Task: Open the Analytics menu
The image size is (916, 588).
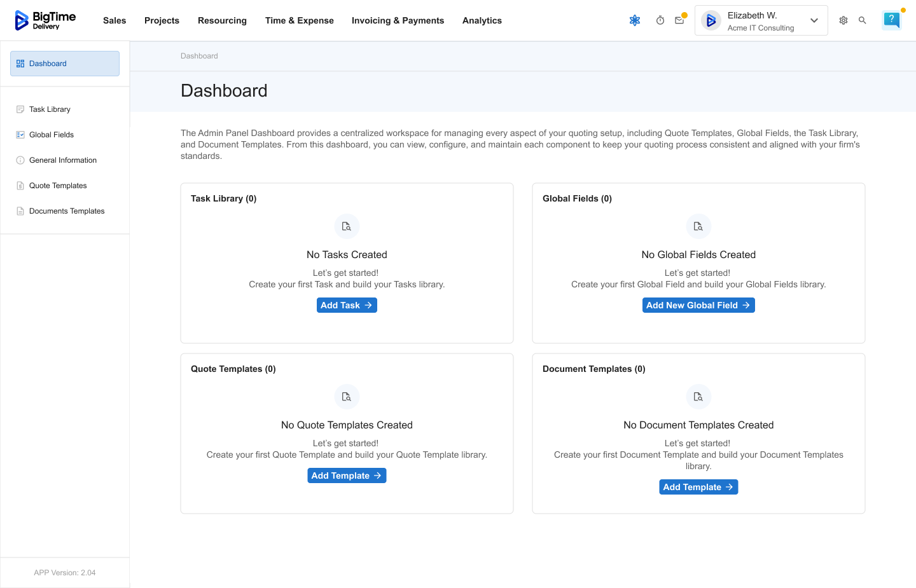Action: [482, 20]
